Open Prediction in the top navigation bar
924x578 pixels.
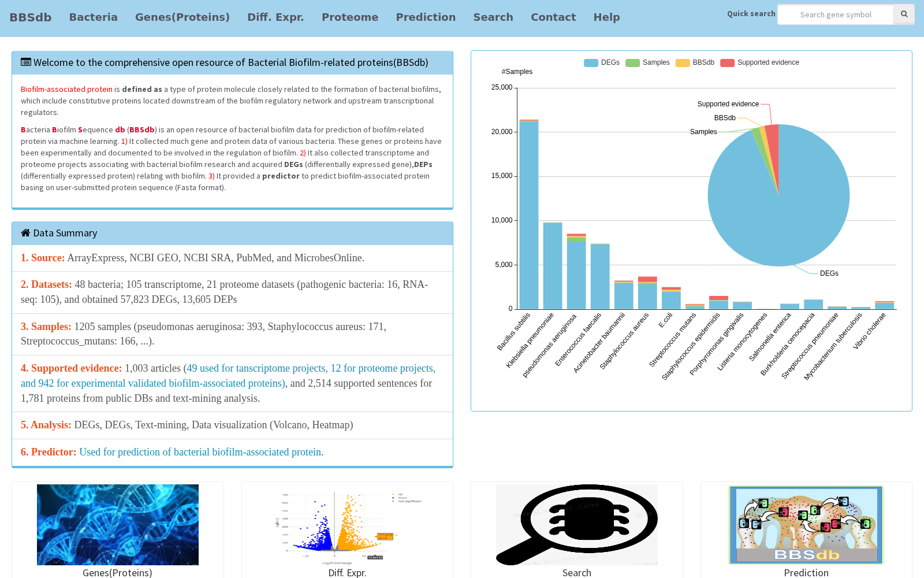[x=426, y=17]
